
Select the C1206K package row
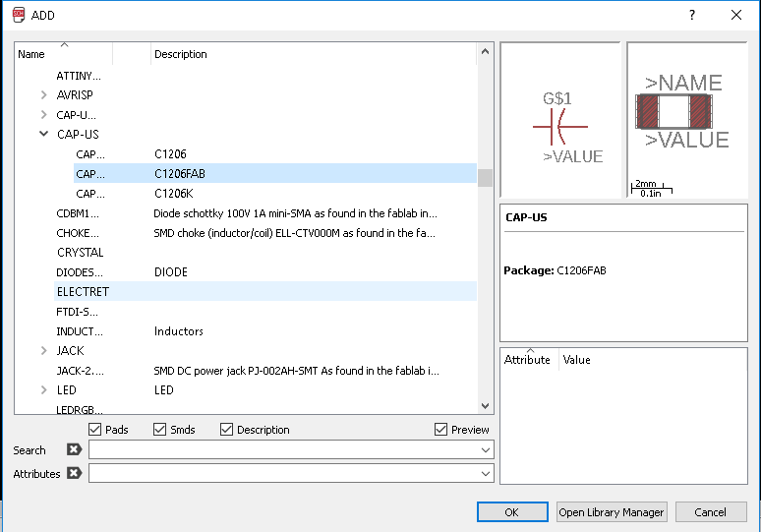click(274, 193)
